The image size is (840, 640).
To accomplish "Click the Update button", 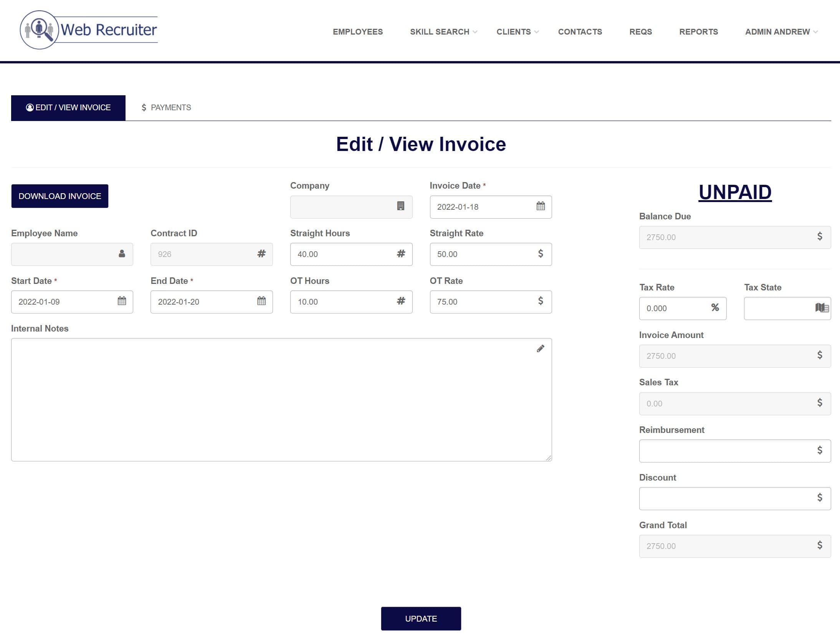I will point(421,618).
